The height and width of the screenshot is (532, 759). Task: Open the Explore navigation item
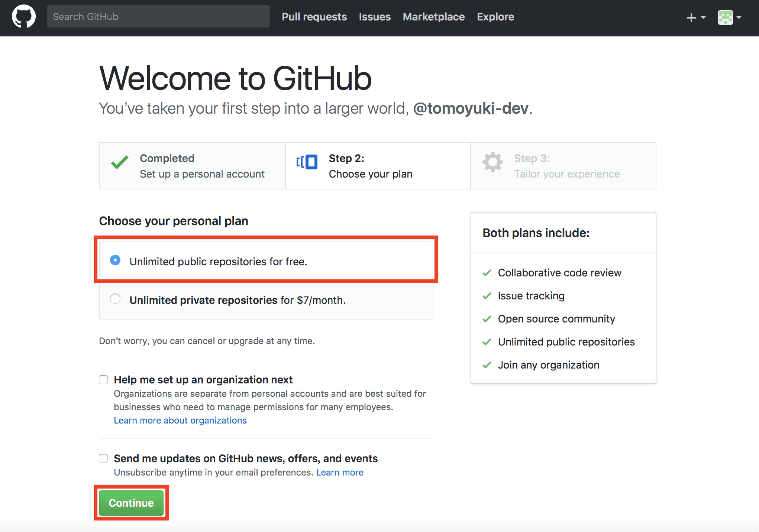(495, 17)
